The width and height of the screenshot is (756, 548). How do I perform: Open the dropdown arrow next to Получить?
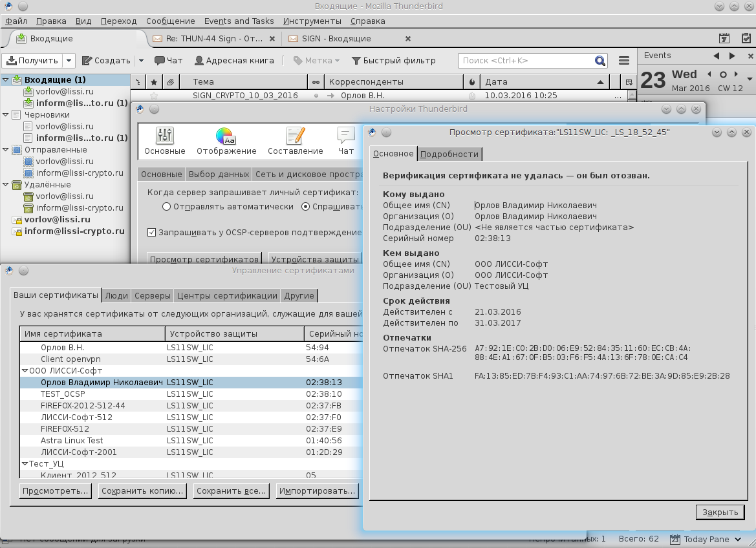(69, 61)
